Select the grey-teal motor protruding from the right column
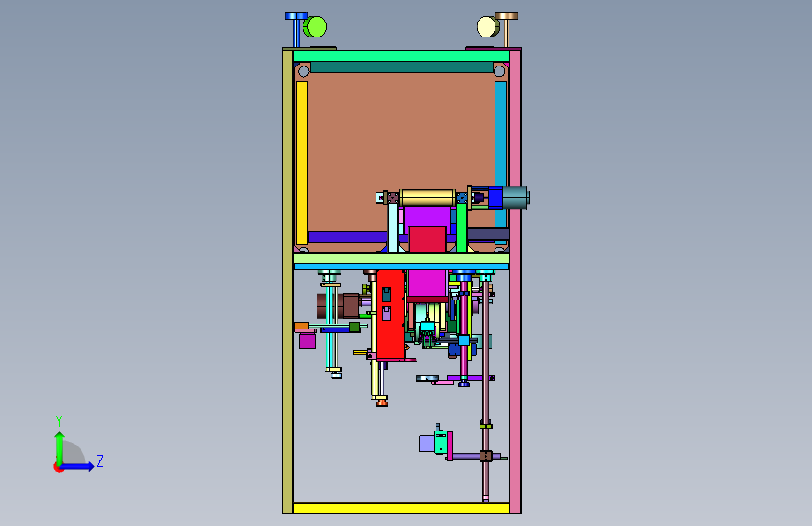This screenshot has width=812, height=526. [516, 197]
